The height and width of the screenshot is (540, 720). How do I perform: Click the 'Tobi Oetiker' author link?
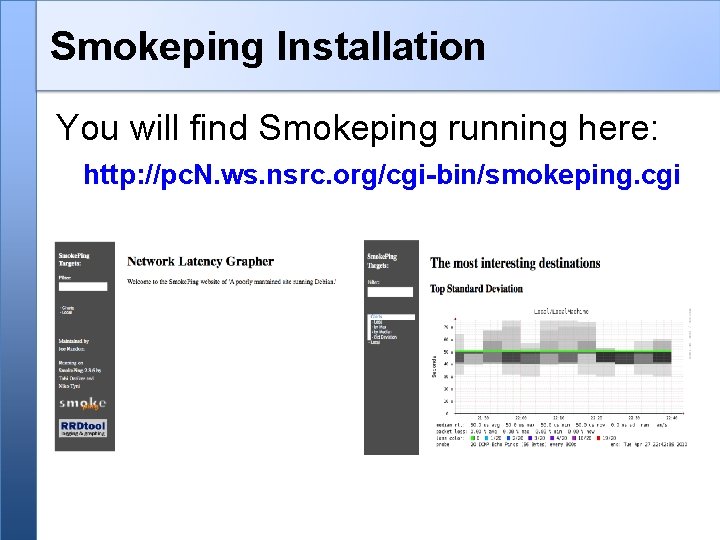pyautogui.click(x=74, y=378)
